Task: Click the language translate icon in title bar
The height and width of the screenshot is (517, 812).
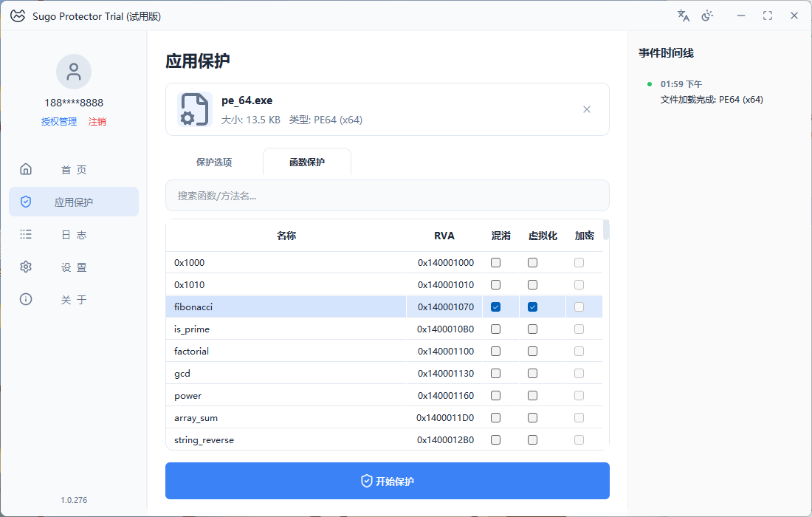Action: [684, 16]
